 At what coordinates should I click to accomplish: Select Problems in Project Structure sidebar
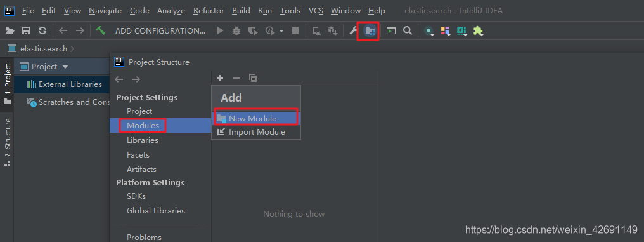[x=144, y=237]
